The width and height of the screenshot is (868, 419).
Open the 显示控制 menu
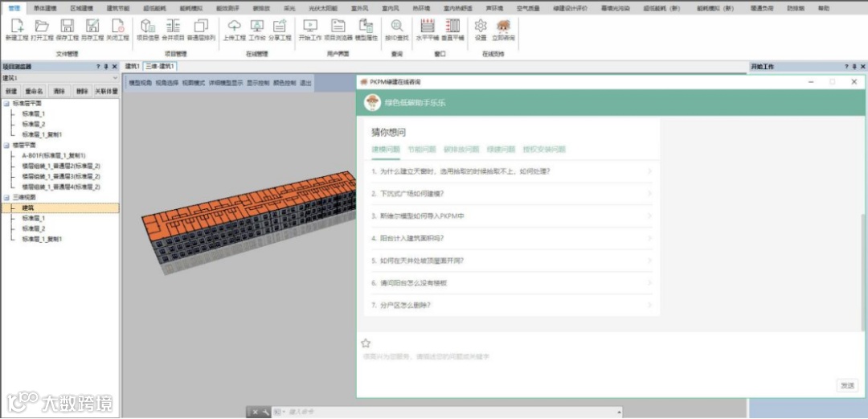(258, 83)
